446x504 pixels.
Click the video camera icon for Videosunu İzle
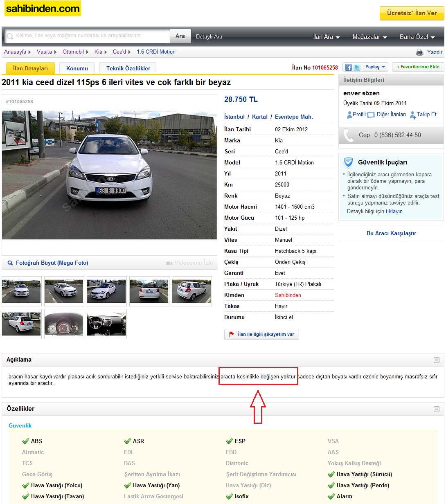(x=169, y=263)
